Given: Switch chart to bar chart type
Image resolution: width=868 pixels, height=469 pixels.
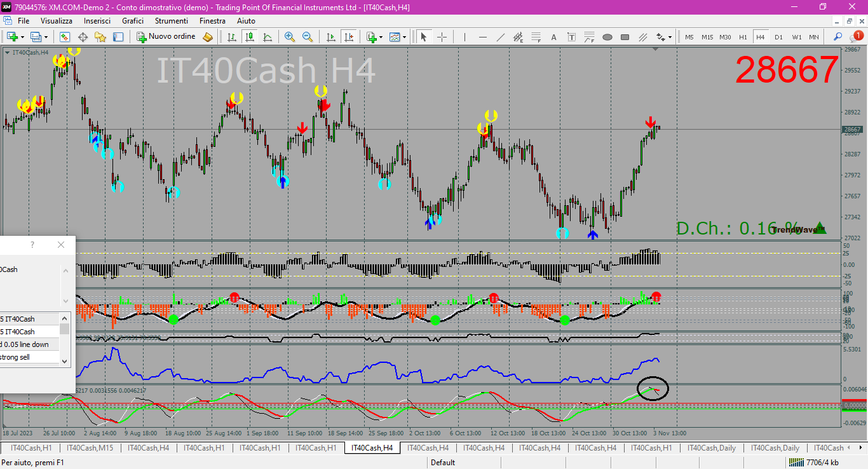Looking at the screenshot, I should (232, 37).
